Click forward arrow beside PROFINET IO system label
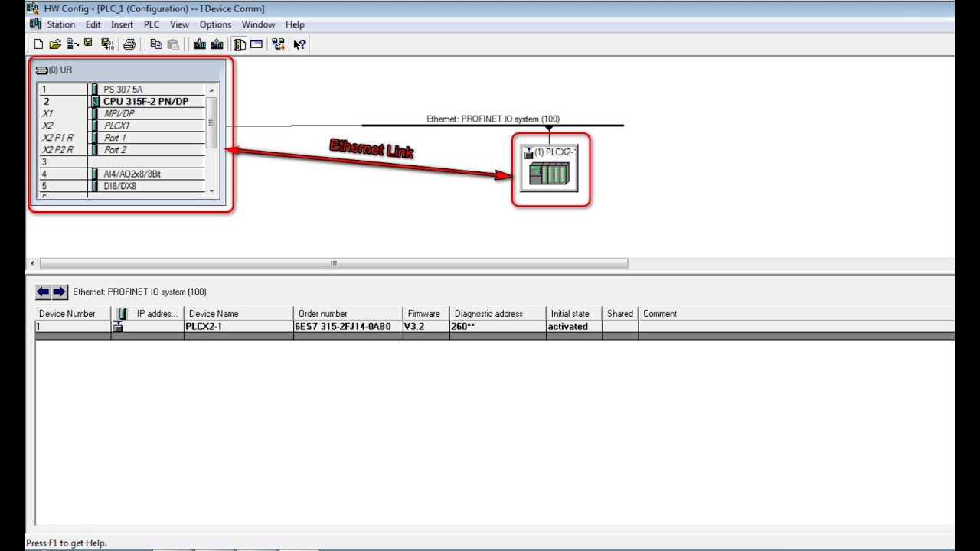Viewport: 980px width, 551px height. click(59, 292)
